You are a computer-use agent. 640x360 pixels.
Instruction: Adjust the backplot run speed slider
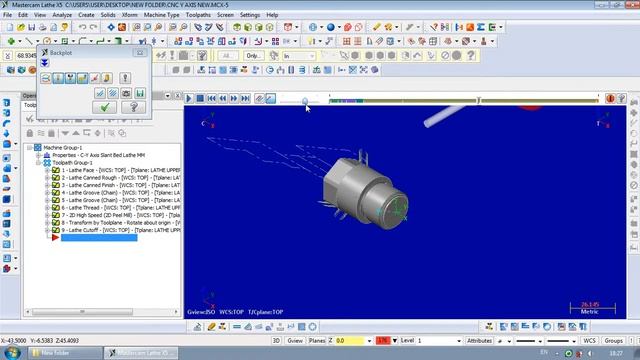(x=305, y=100)
